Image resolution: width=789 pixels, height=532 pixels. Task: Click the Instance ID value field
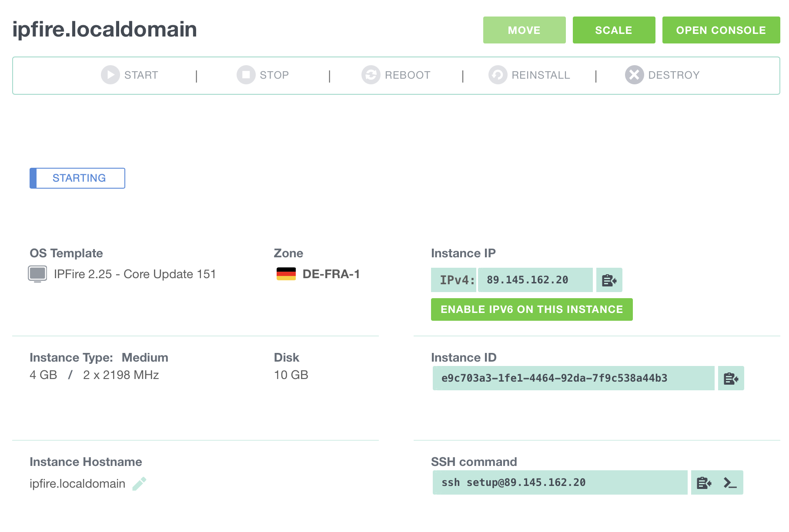(x=574, y=378)
